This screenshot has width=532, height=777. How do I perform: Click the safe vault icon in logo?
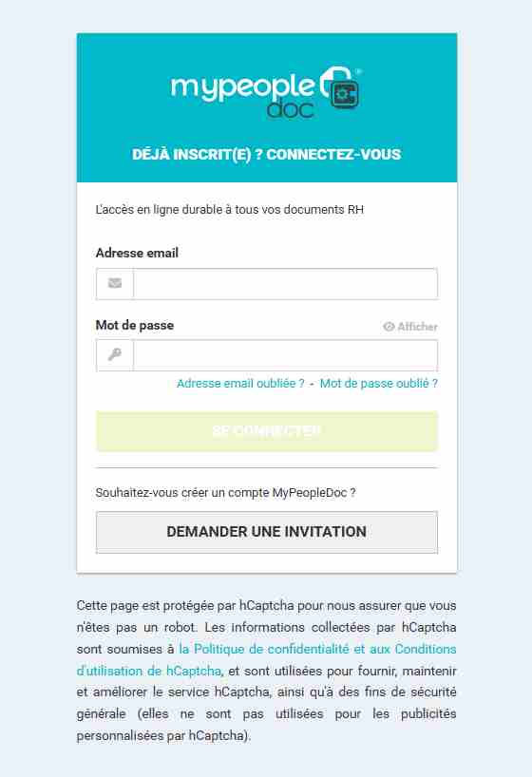tap(340, 89)
